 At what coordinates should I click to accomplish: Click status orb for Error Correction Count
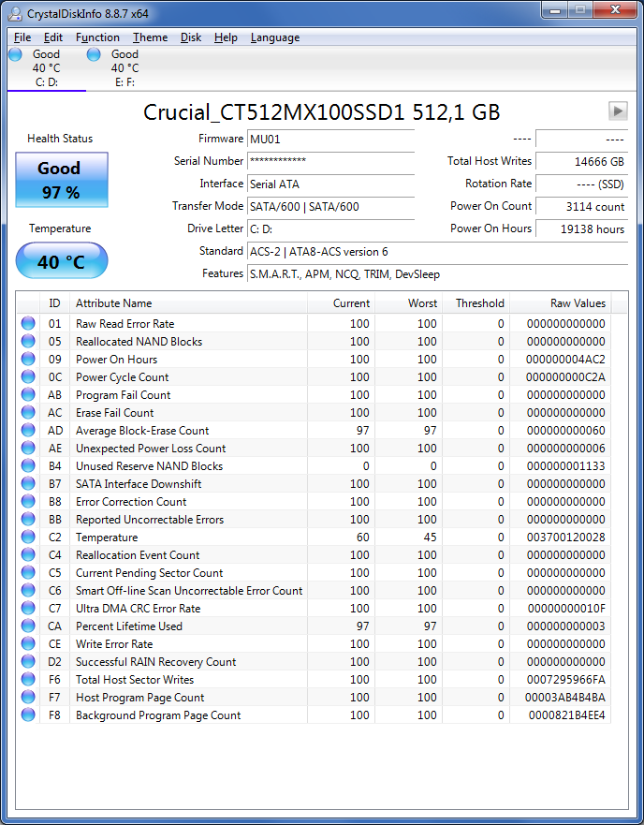[x=28, y=501]
